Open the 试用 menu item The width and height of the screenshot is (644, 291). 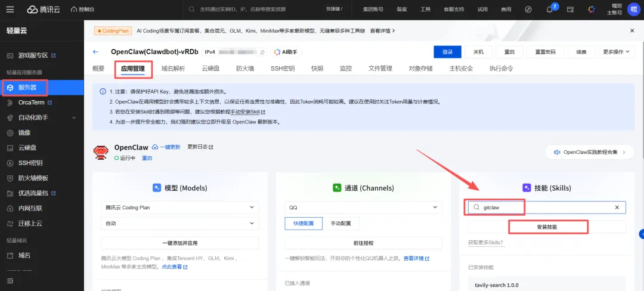point(482,9)
